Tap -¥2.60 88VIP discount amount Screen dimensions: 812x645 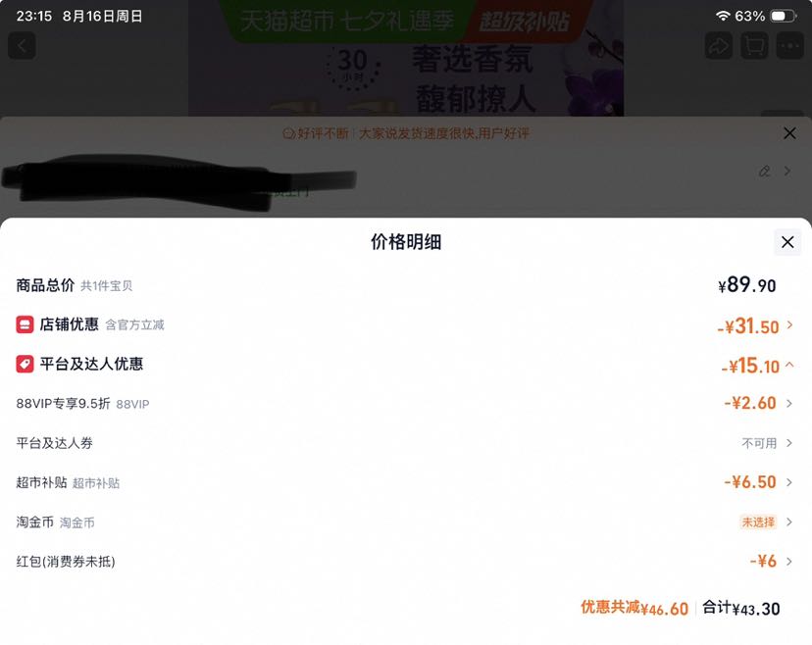pyautogui.click(x=750, y=403)
